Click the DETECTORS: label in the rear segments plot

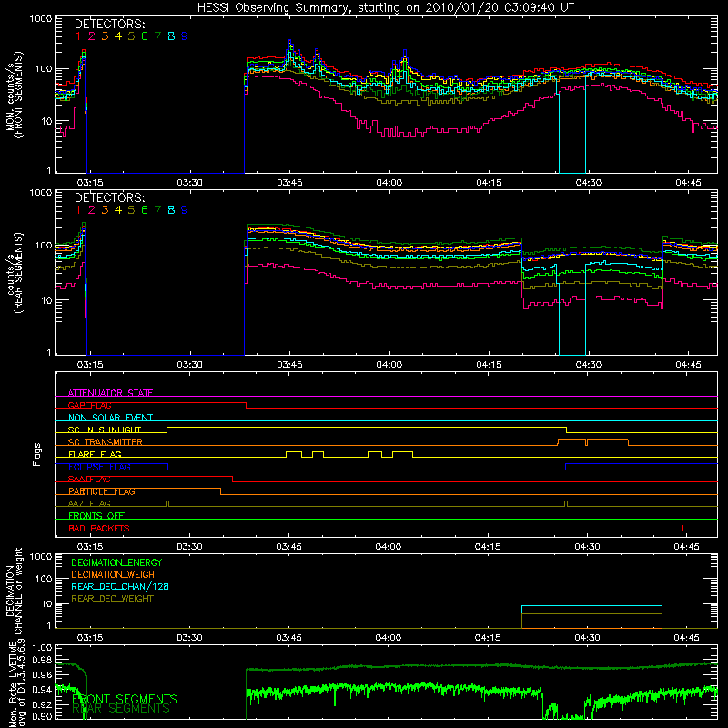(x=109, y=197)
